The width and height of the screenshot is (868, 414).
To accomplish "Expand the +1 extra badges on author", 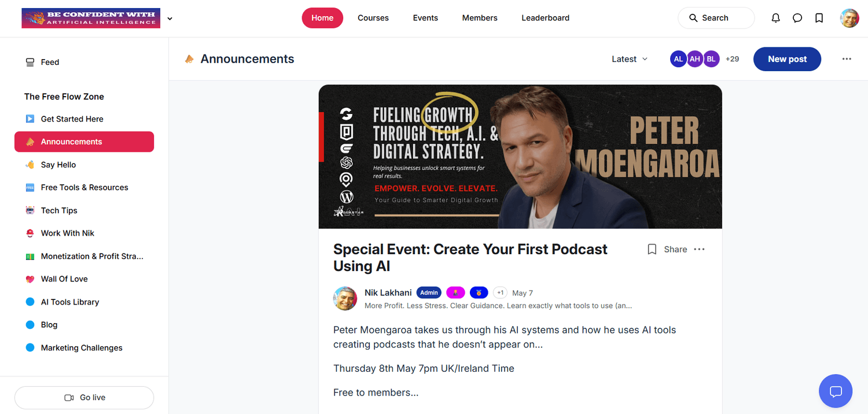I will (x=500, y=293).
